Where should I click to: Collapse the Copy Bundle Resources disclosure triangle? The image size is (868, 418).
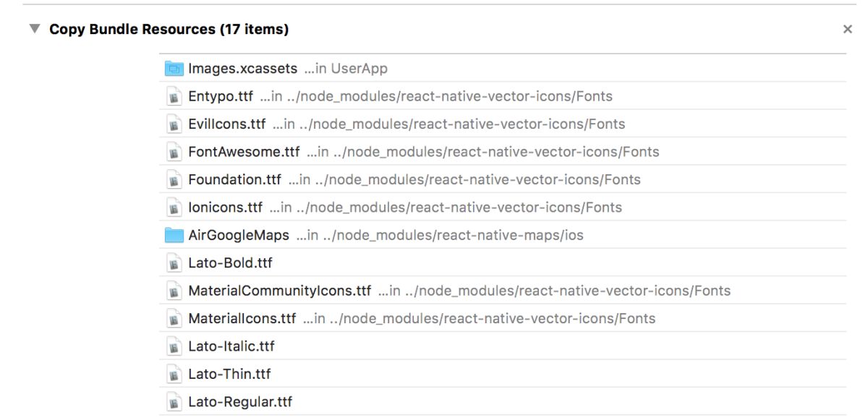pos(34,30)
